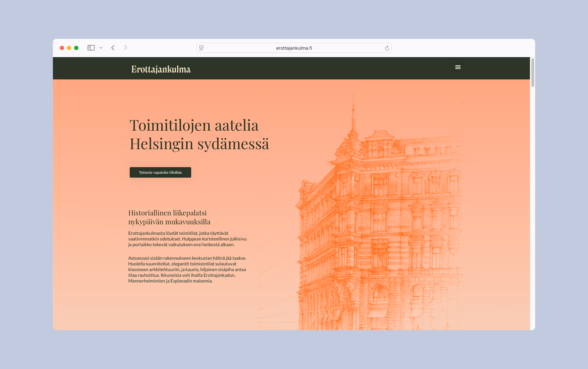Minimize the window using the yellow button
The image size is (588, 369).
coord(69,48)
